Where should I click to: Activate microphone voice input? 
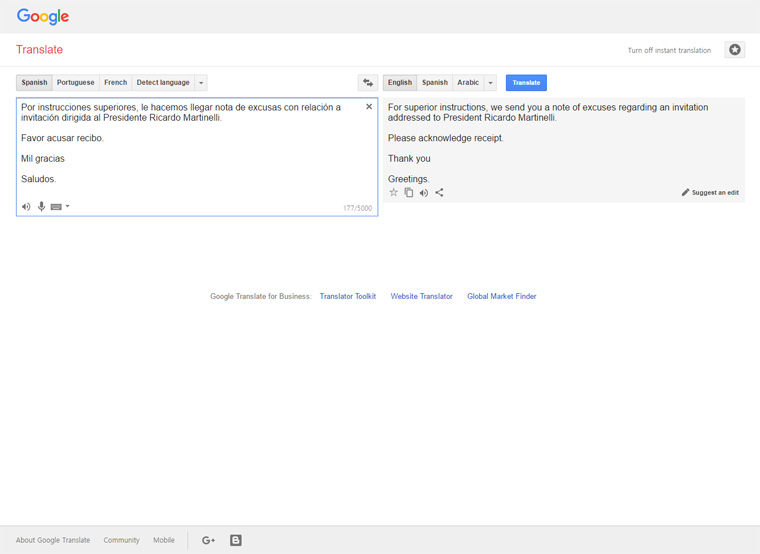(x=42, y=206)
